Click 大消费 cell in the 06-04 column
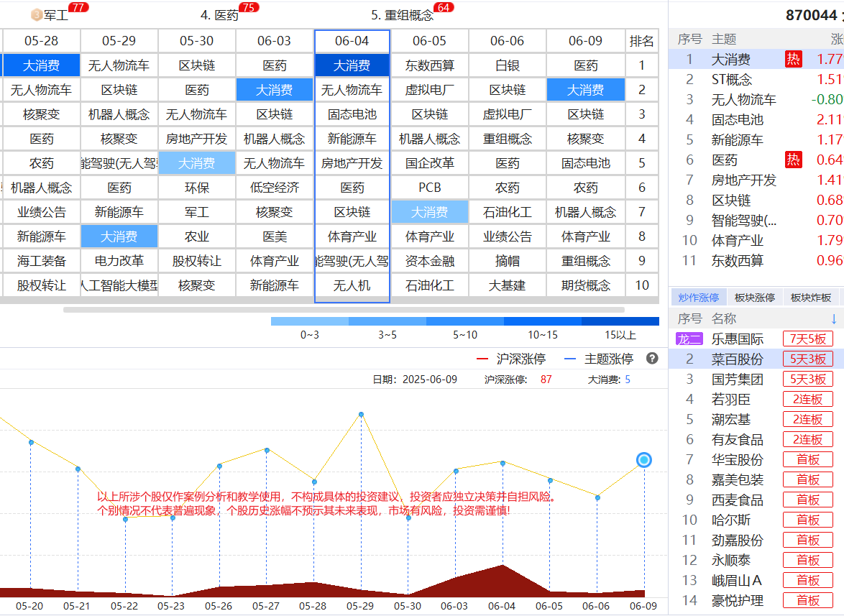The image size is (844, 616). click(x=352, y=65)
